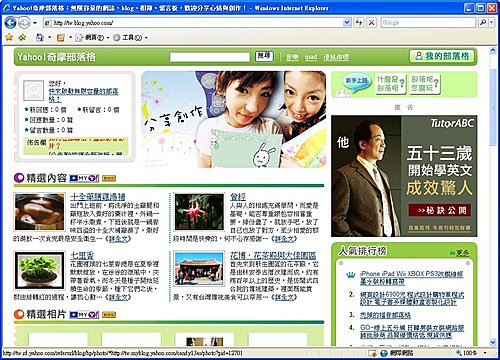500x360 pixels.
Task: Click the pink flower article thumbnail
Action: (x=199, y=212)
